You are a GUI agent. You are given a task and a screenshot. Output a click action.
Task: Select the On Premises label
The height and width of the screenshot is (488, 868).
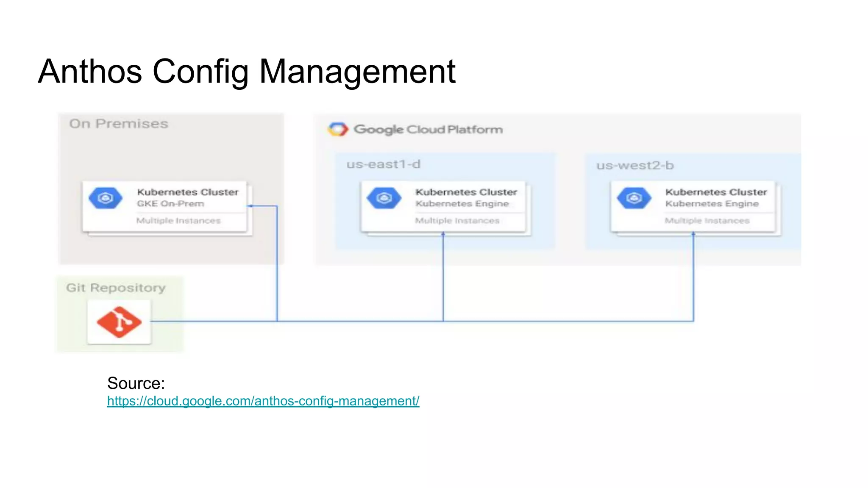[119, 124]
